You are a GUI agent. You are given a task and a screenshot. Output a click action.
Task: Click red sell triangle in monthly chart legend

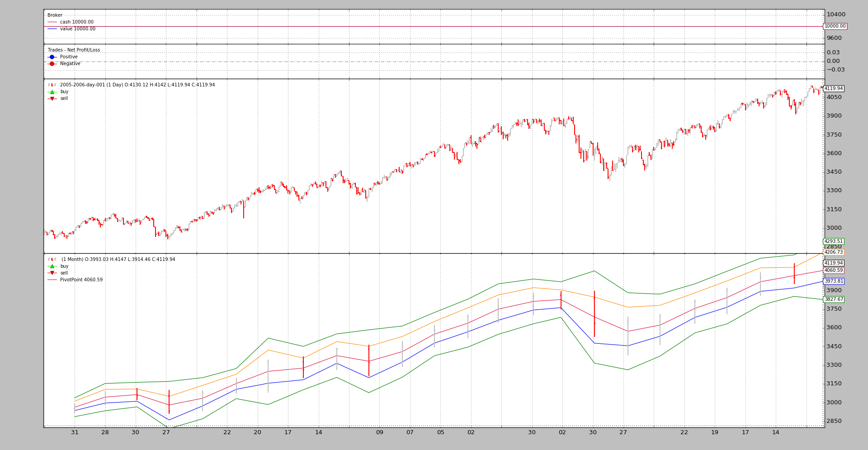click(52, 273)
